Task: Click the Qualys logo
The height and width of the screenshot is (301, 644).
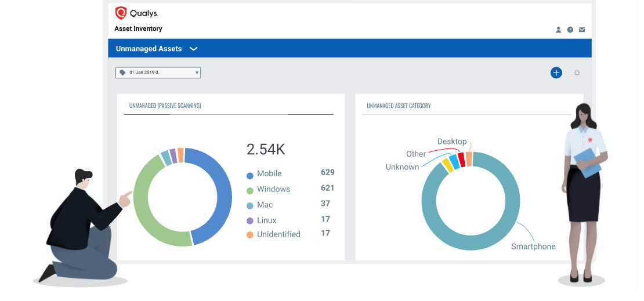Action: point(136,13)
